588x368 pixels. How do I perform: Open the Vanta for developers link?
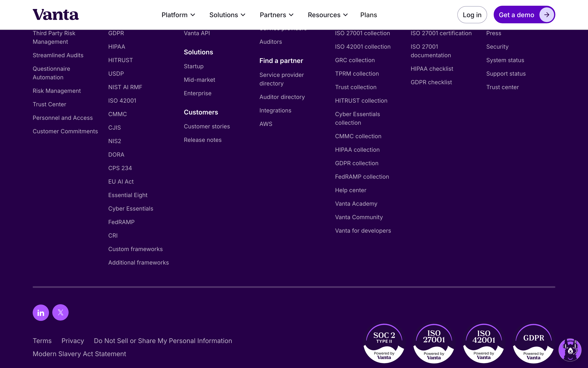(363, 230)
